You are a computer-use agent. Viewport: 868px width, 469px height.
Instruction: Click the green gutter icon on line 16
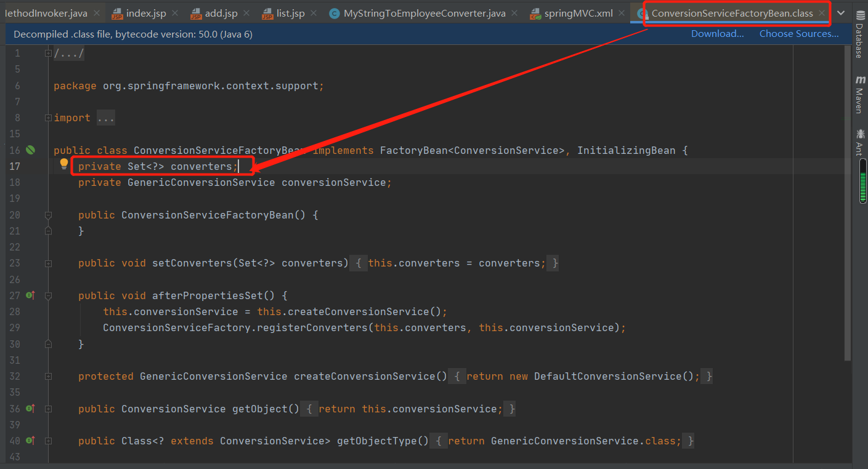click(x=30, y=150)
